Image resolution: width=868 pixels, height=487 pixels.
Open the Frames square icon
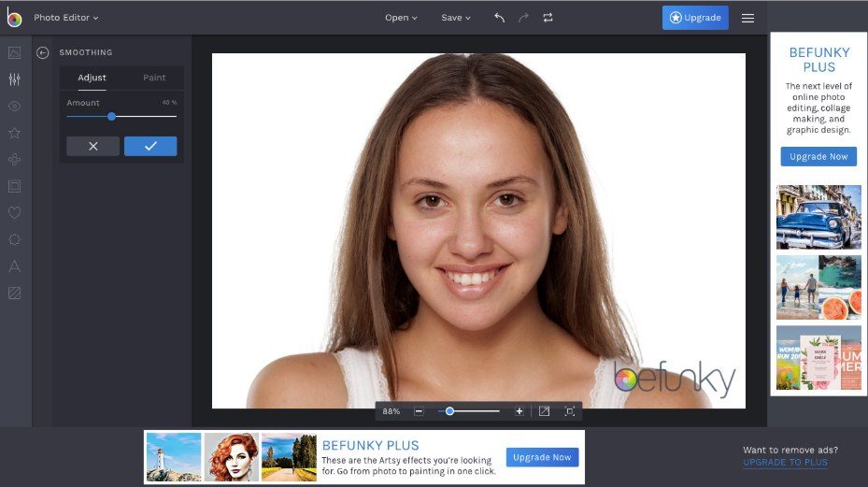pos(14,186)
